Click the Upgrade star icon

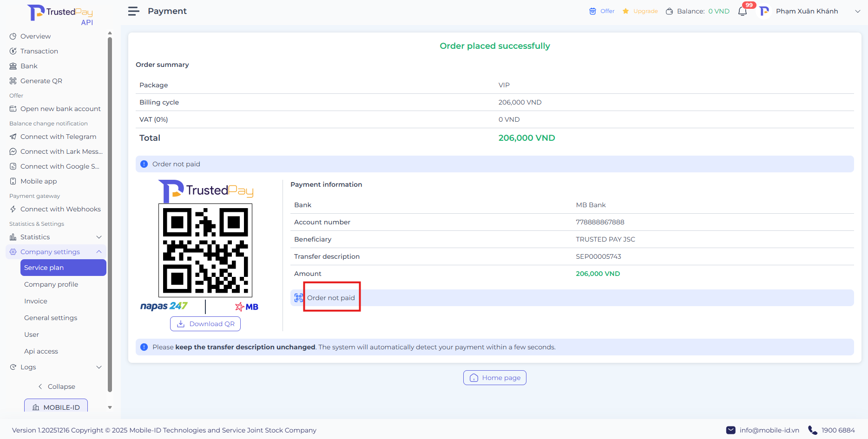point(626,11)
